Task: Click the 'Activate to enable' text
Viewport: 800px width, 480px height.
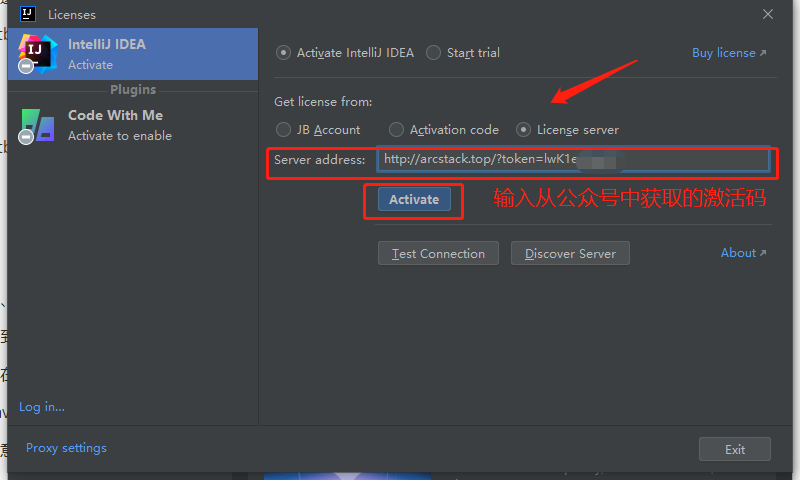Action: click(120, 136)
